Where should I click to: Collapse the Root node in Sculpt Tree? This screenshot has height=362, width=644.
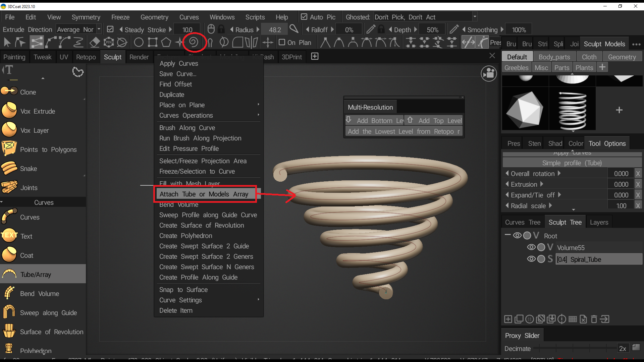coord(507,235)
